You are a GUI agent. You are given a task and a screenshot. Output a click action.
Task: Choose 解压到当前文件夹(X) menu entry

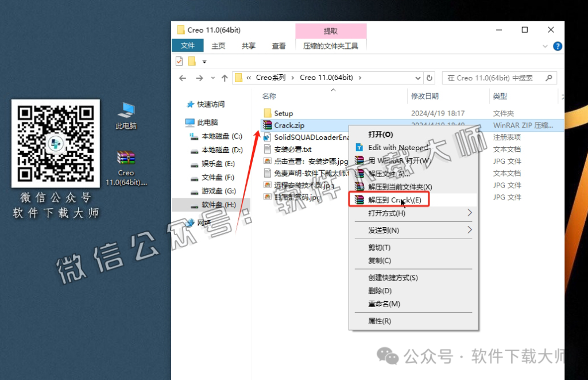[413, 187]
